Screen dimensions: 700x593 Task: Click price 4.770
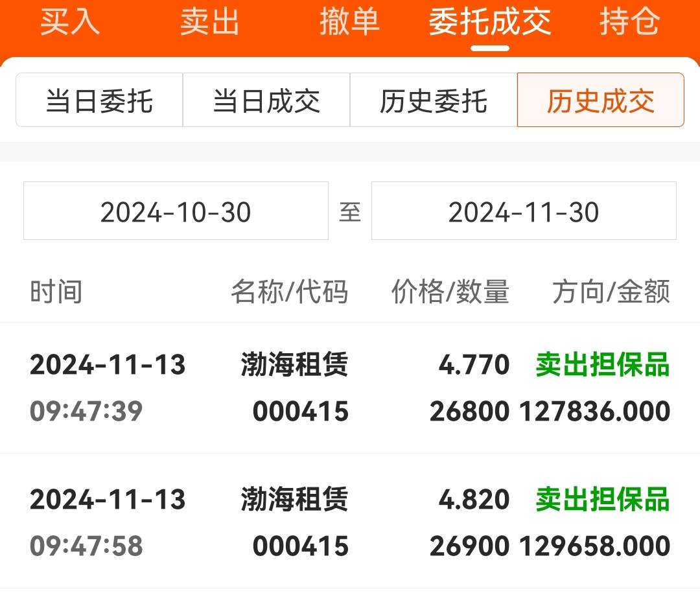coord(474,364)
